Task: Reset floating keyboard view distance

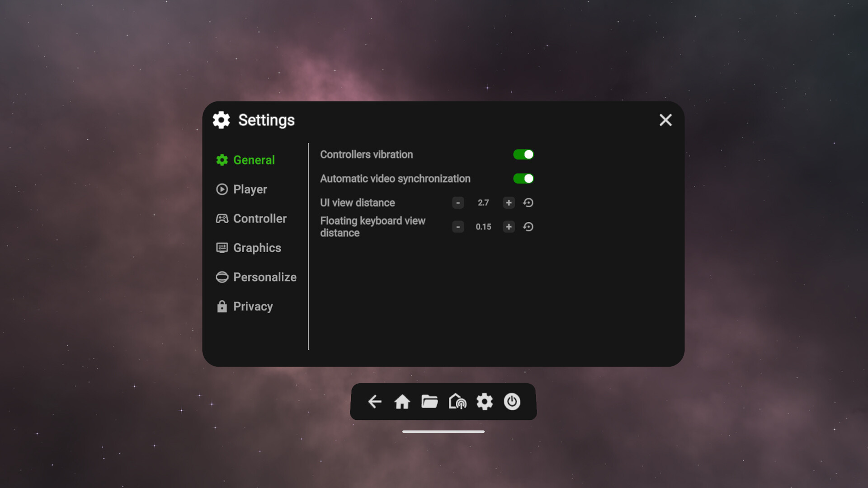Action: coord(528,227)
